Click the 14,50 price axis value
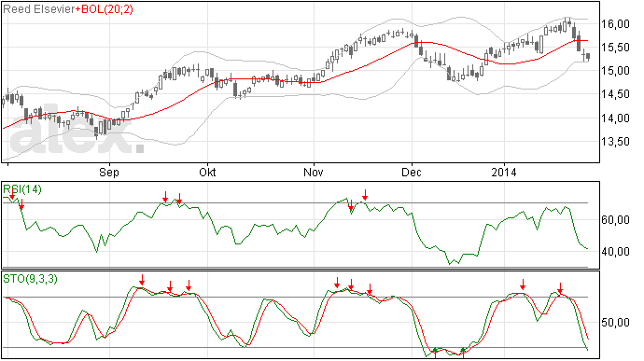Viewport: 644px width, 361px height. pos(615,94)
